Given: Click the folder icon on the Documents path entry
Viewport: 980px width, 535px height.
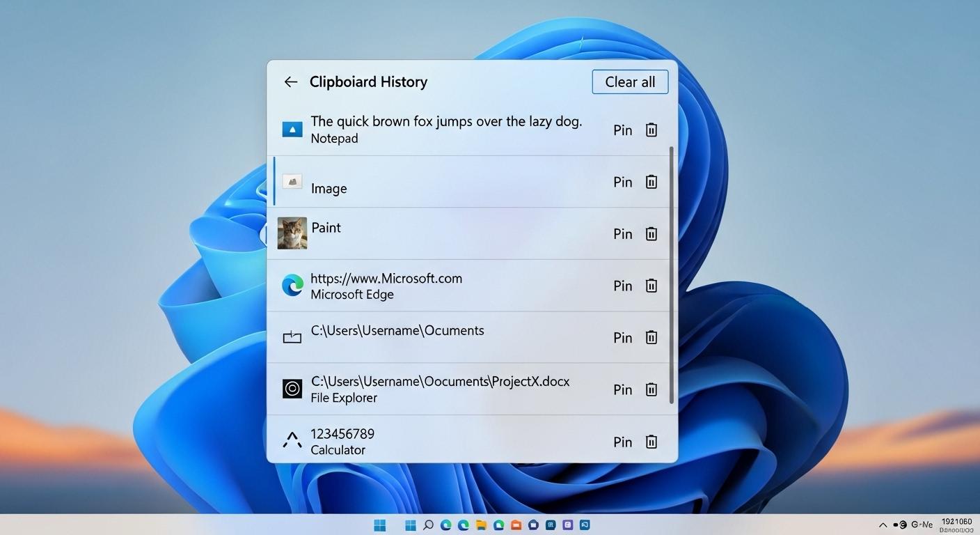Looking at the screenshot, I should point(292,337).
